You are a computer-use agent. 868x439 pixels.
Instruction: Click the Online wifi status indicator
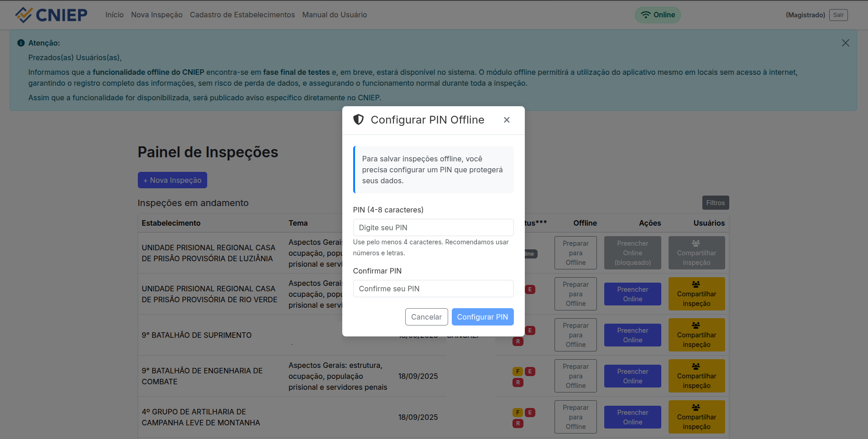[x=658, y=15]
